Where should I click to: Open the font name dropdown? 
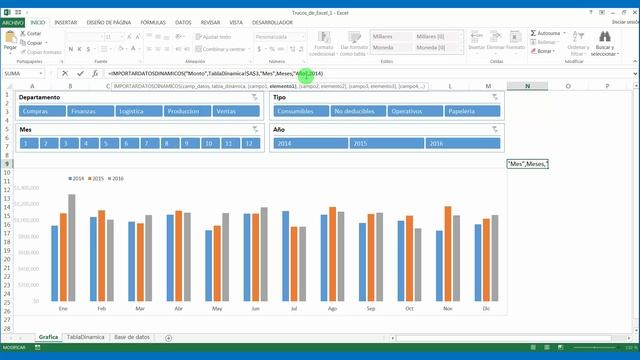[101, 37]
